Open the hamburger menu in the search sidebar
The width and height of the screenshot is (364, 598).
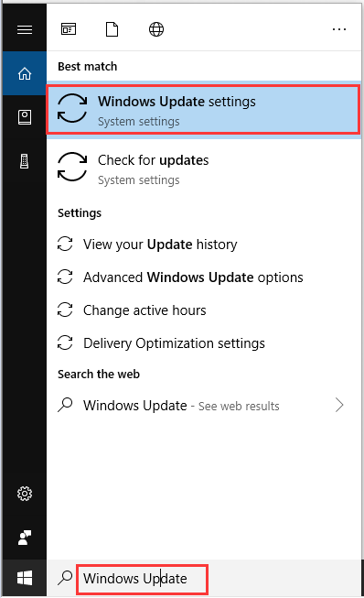[x=25, y=29]
